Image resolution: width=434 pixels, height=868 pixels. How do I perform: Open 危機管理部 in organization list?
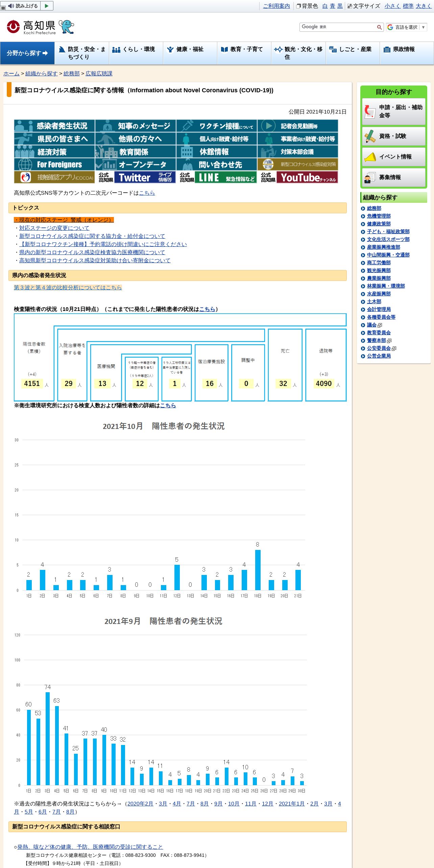pyautogui.click(x=379, y=216)
